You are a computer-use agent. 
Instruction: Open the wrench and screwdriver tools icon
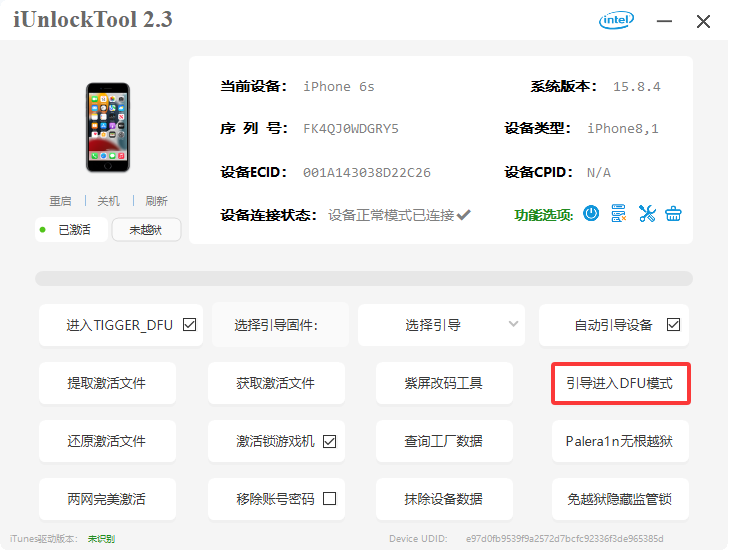pos(647,214)
